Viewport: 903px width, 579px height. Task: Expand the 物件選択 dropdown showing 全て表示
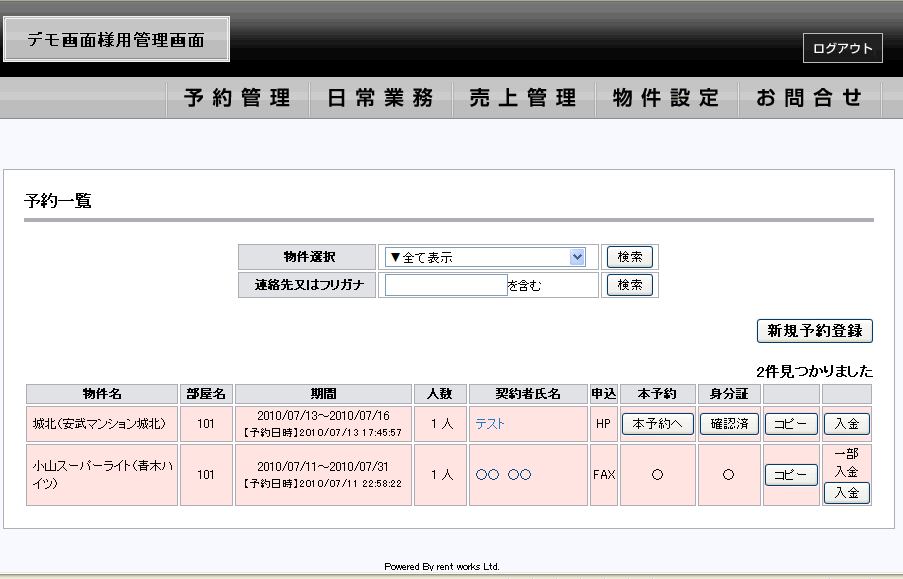pyautogui.click(x=485, y=257)
